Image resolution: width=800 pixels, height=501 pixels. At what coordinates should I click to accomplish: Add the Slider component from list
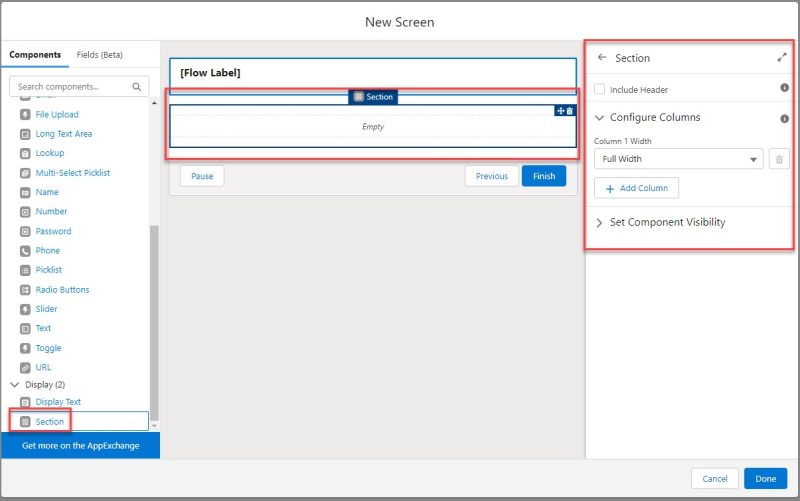[x=46, y=309]
